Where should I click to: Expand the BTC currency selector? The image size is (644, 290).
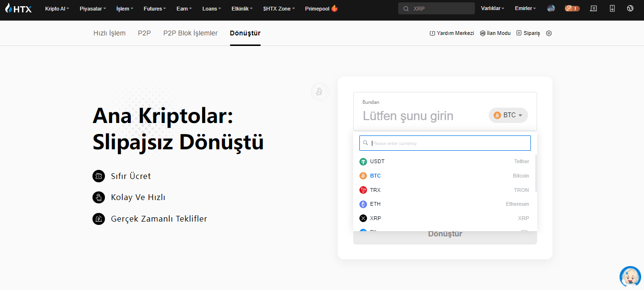(x=508, y=115)
